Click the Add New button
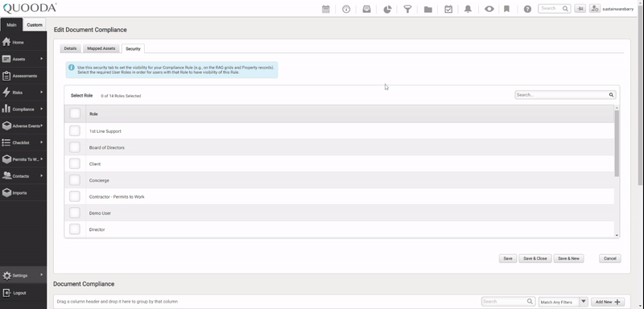Screen dimensions: 644x309 (608, 302)
